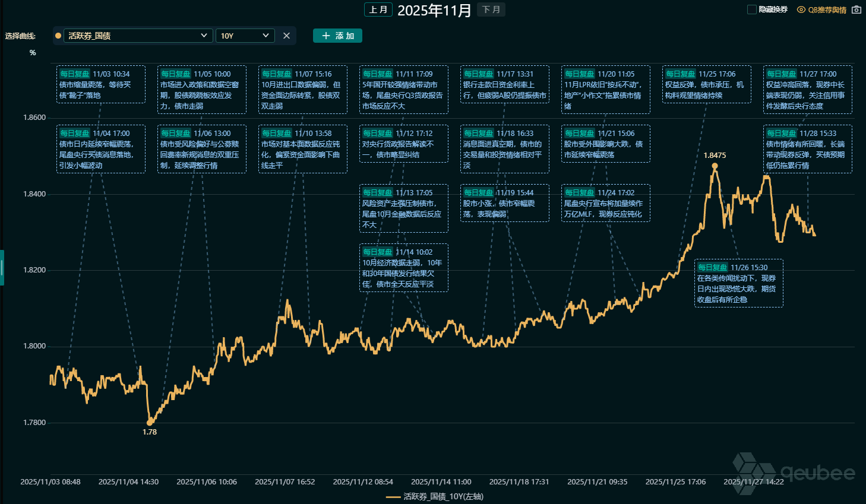
Task: Expand the collapsed left-edge side panel
Action: (2, 267)
